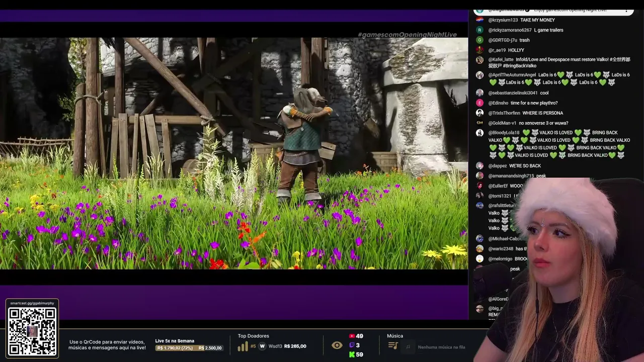
Task: Open @GDRTGD-j7u's username link
Action: coord(503,40)
